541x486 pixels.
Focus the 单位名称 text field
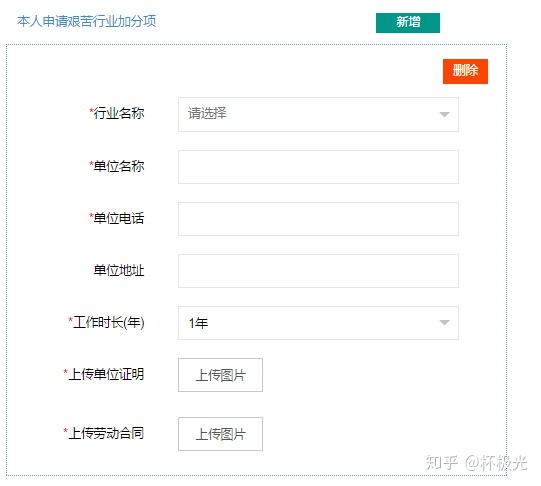click(x=318, y=167)
